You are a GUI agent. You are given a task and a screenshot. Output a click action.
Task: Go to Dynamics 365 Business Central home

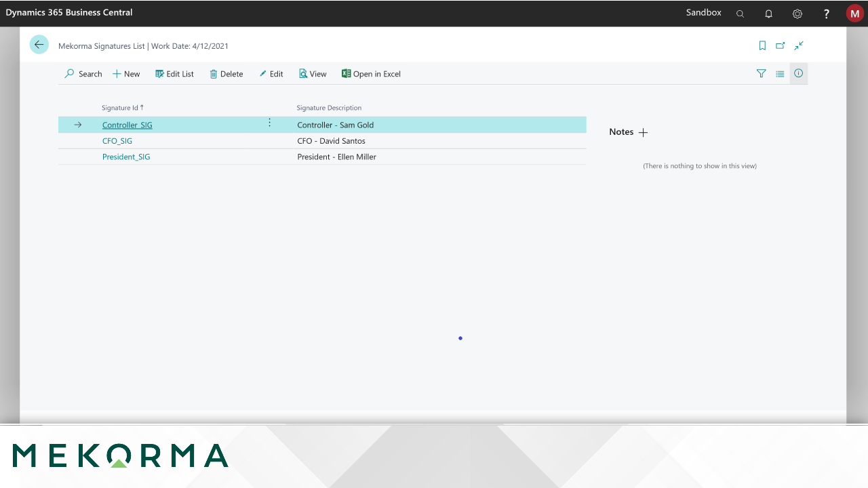(x=69, y=13)
